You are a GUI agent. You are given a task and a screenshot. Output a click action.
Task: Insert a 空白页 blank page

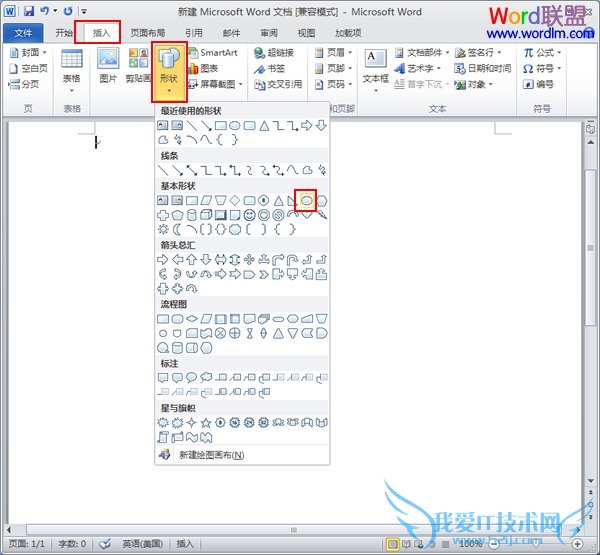click(x=28, y=68)
